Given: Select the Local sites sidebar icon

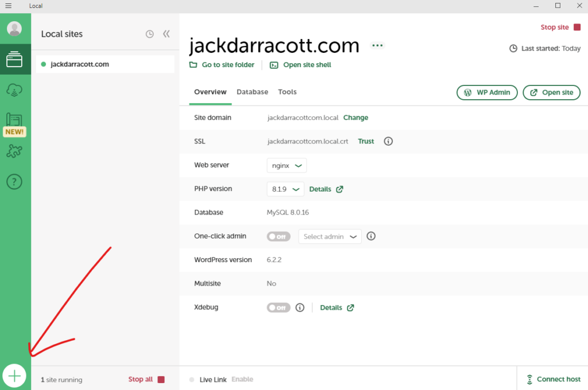Looking at the screenshot, I should coord(14,59).
